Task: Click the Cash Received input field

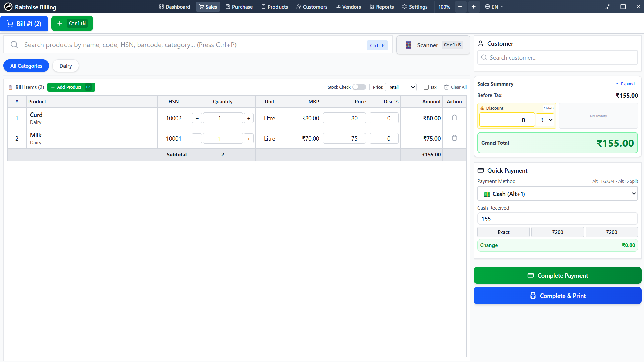Action: [557, 219]
